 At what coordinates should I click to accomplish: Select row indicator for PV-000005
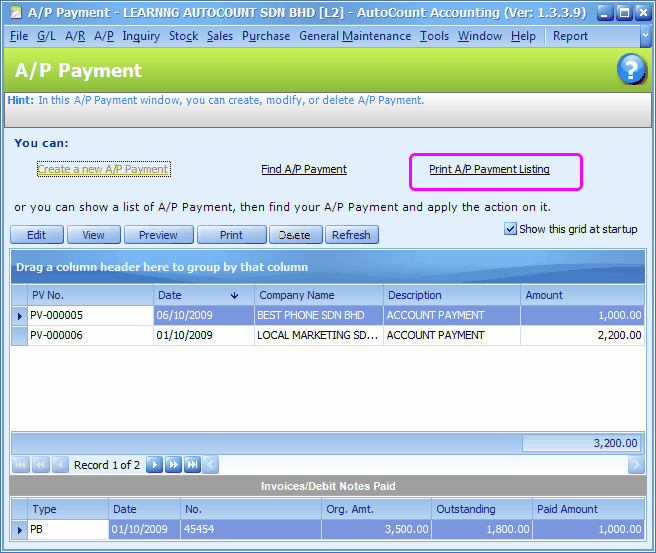coord(19,315)
